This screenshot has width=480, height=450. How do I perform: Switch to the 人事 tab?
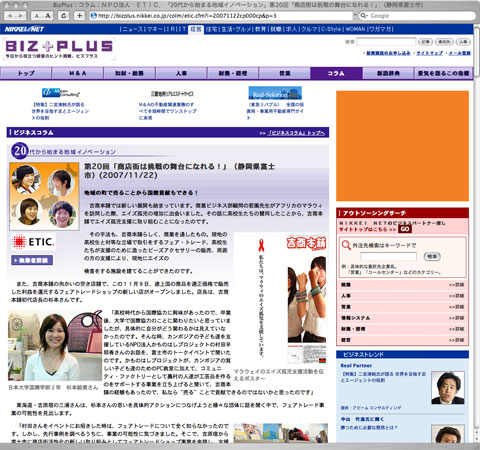tap(181, 73)
